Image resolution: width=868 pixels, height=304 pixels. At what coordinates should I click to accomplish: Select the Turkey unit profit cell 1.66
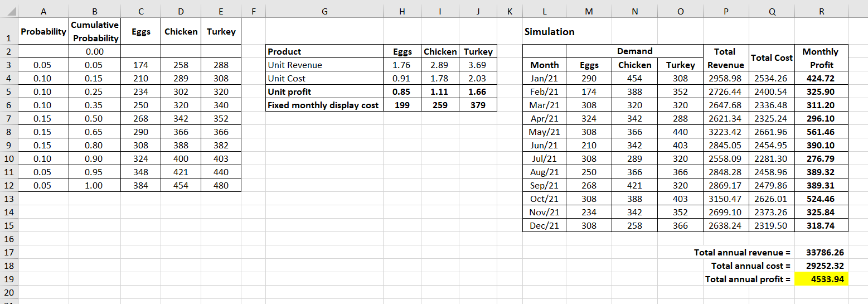(x=478, y=91)
